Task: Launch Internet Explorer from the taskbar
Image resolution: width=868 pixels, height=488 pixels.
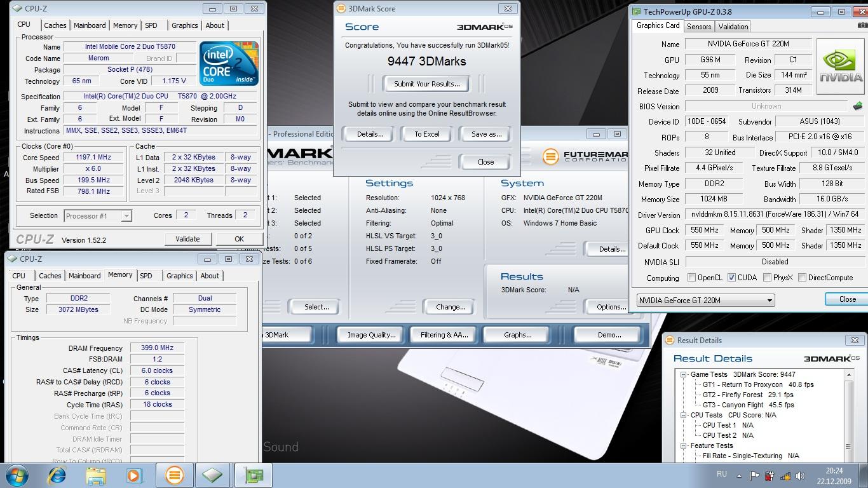Action: click(57, 475)
